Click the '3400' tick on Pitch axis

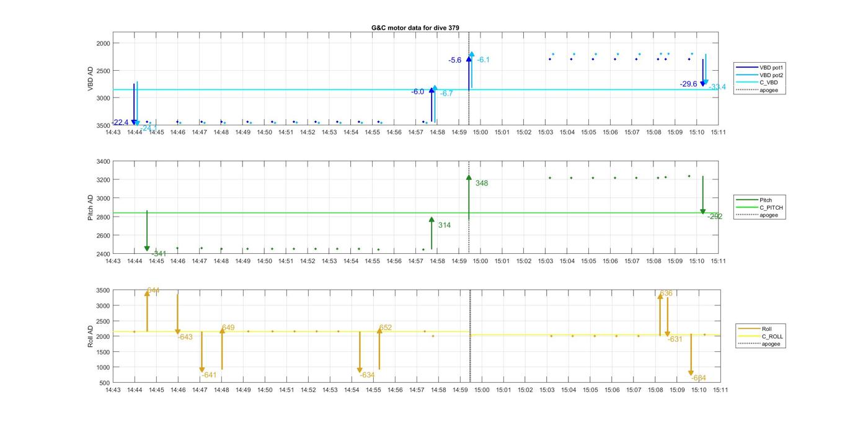[102, 161]
